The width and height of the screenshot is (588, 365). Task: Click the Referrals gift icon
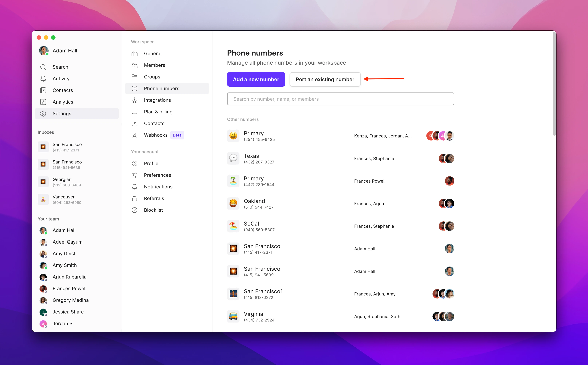[x=135, y=198]
